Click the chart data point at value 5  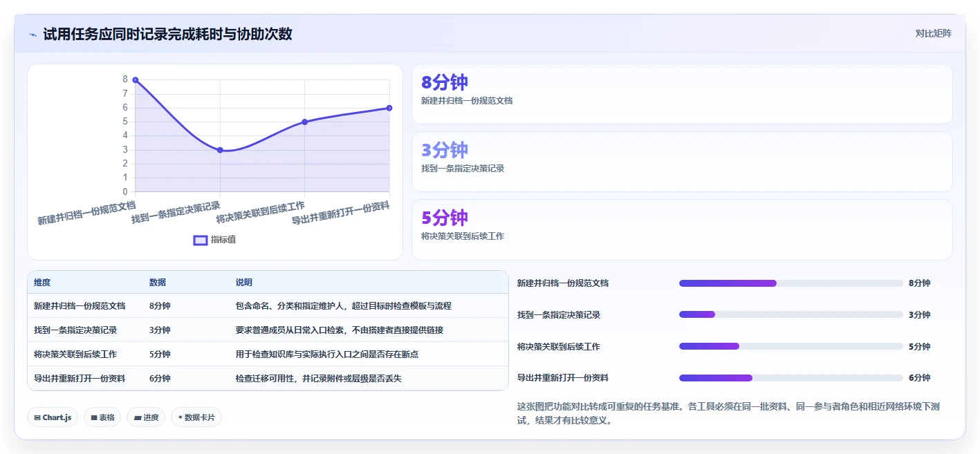coord(305,122)
